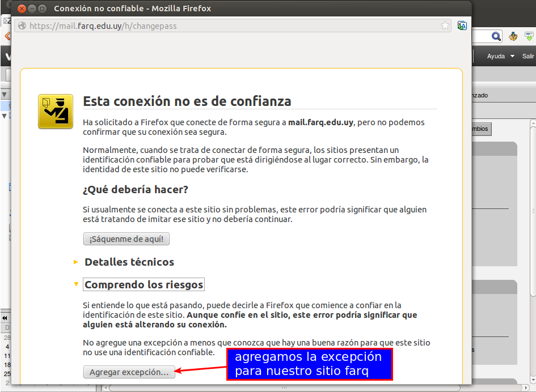Image resolution: width=536 pixels, height=392 pixels.
Task: Bookmark page with the star icon
Action: point(445,25)
